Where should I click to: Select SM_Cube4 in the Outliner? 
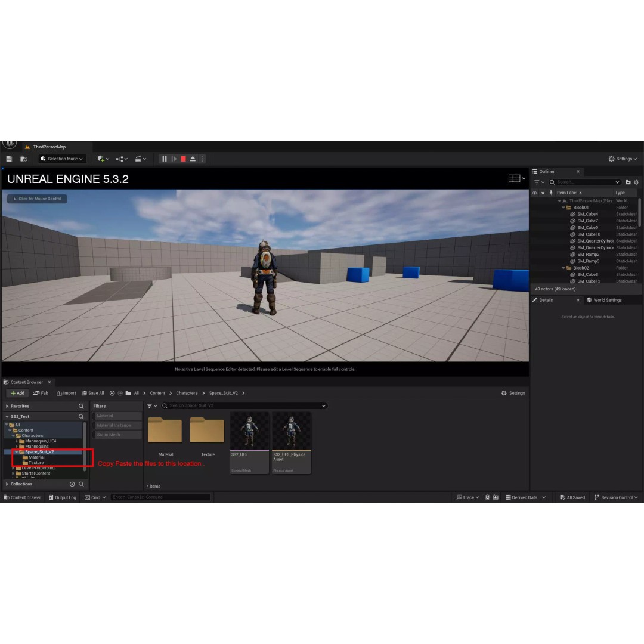(x=587, y=214)
